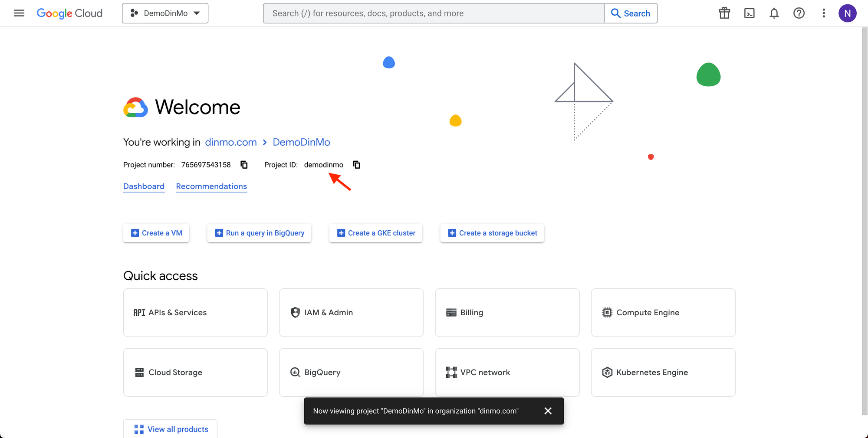The width and height of the screenshot is (868, 438).
Task: Open the main navigation hamburger menu
Action: pyautogui.click(x=19, y=13)
